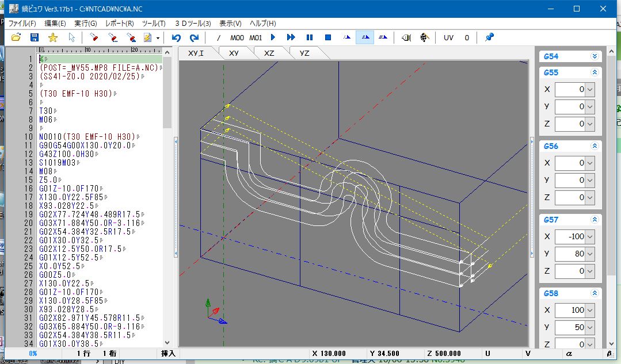The width and height of the screenshot is (621, 364).
Task: Open the ファイル(F) menu
Action: pyautogui.click(x=22, y=24)
